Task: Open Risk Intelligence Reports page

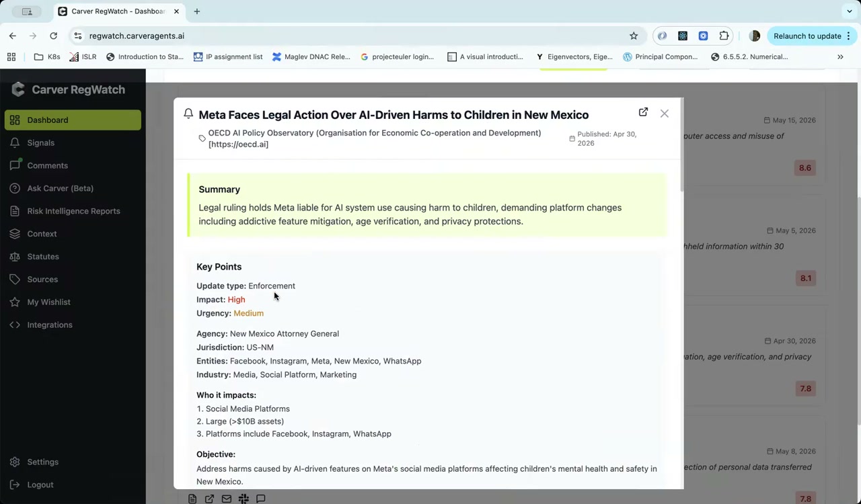Action: click(x=73, y=211)
